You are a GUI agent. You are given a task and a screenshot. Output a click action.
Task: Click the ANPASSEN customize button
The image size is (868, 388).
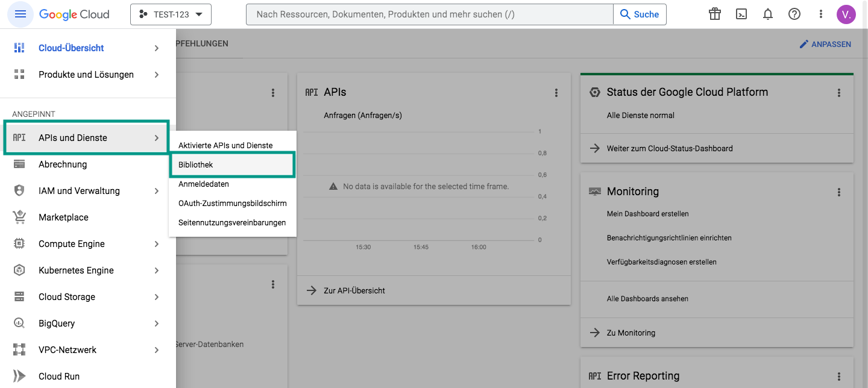tap(825, 44)
